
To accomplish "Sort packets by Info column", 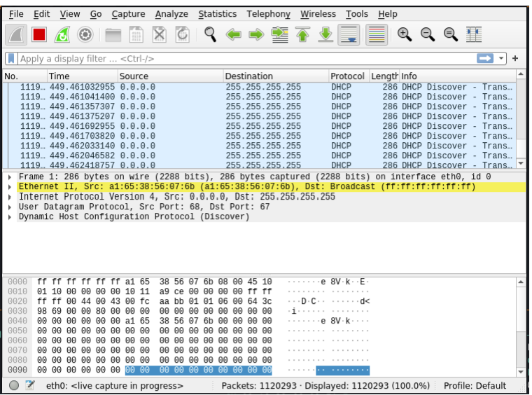I will click(x=458, y=76).
